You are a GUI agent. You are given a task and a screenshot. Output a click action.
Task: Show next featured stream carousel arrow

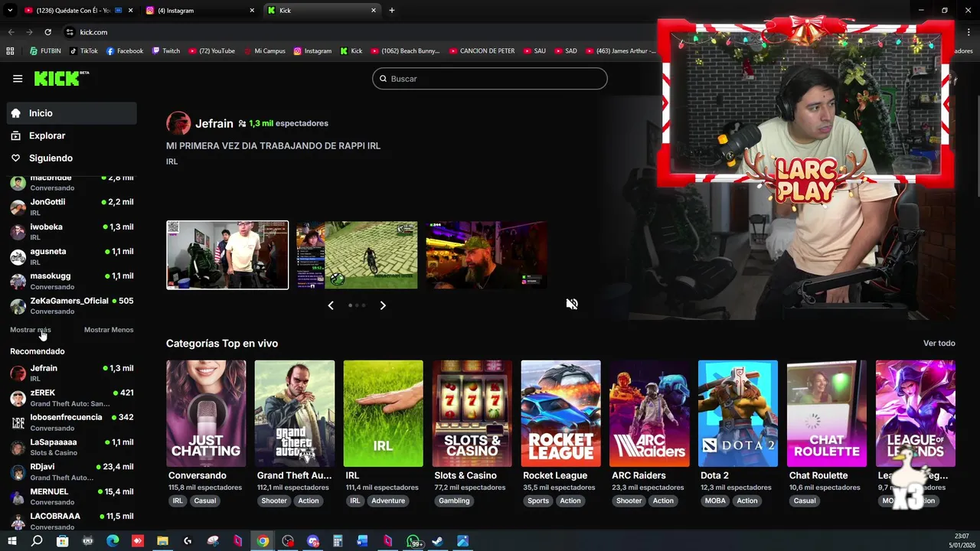[383, 305]
